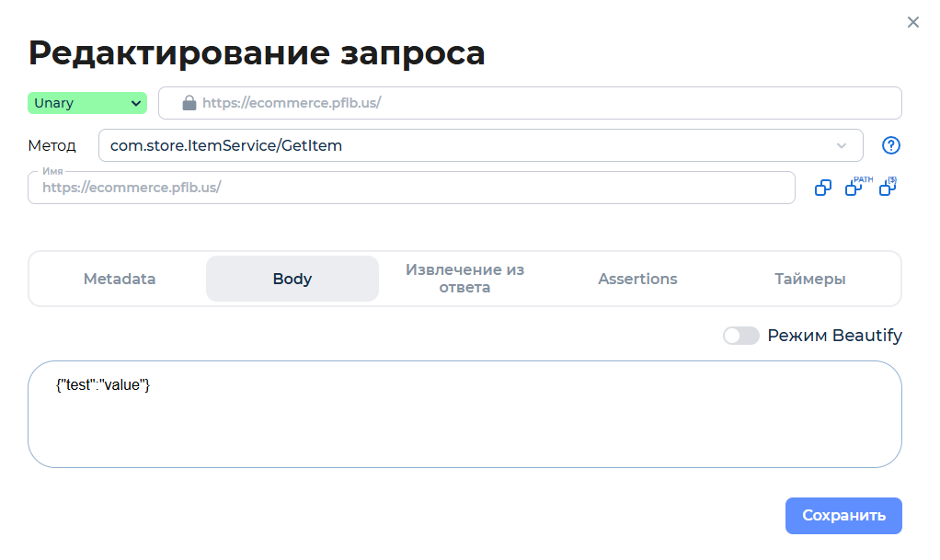Click the copy name icon

coord(822,187)
